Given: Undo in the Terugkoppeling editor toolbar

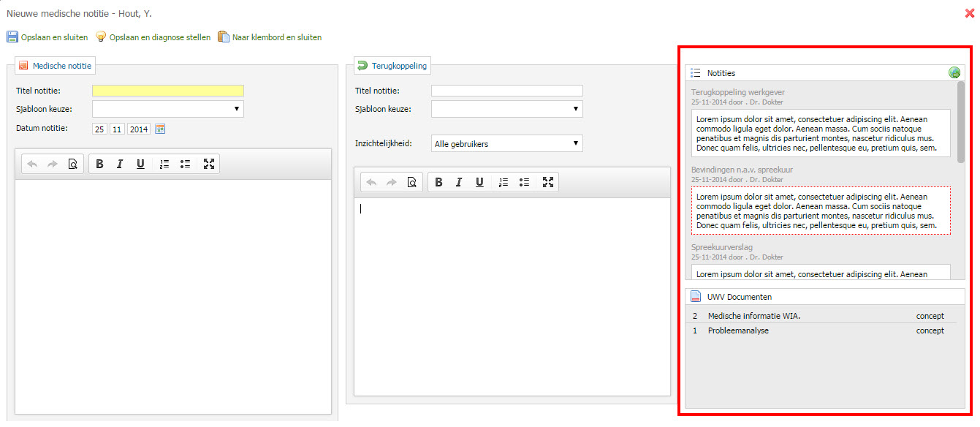Looking at the screenshot, I should coord(371,183).
